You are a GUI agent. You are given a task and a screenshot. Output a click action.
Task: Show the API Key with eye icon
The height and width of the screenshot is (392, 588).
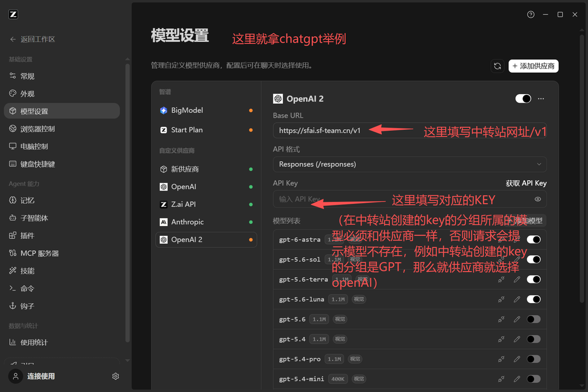(537, 199)
